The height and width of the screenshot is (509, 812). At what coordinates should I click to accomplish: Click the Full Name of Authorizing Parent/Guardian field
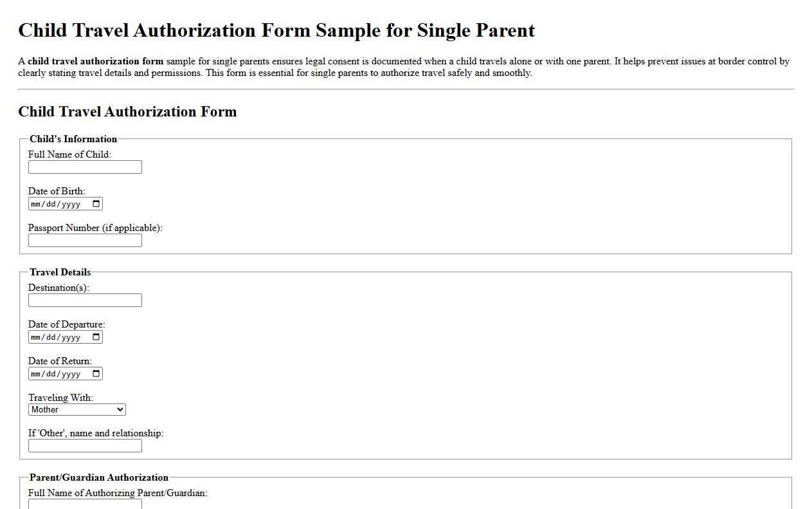click(84, 504)
